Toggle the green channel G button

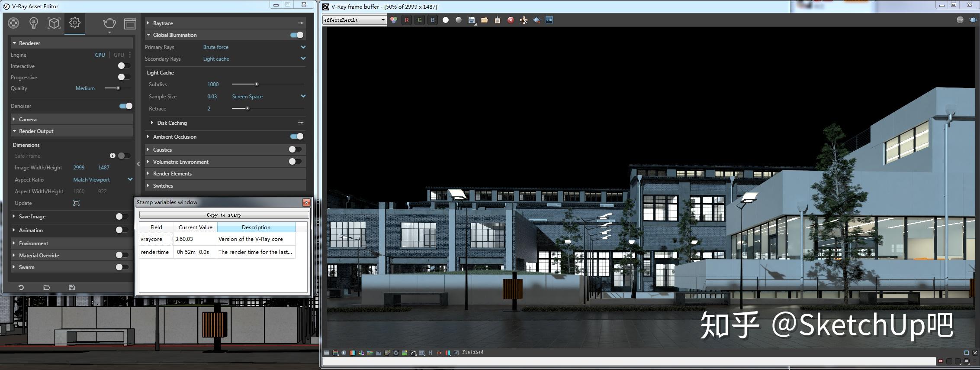pos(420,20)
